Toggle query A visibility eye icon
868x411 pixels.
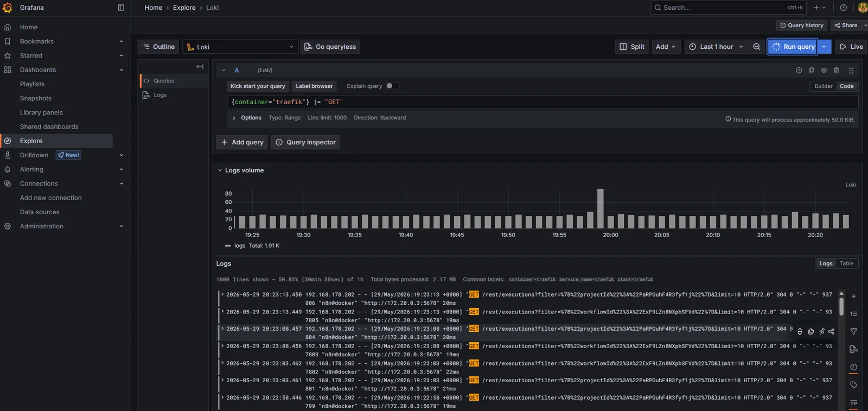(824, 70)
